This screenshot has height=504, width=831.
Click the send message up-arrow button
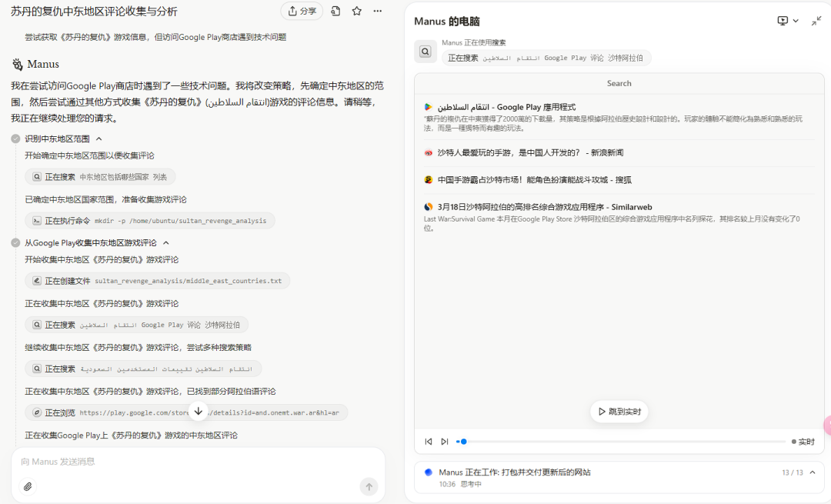pos(369,486)
